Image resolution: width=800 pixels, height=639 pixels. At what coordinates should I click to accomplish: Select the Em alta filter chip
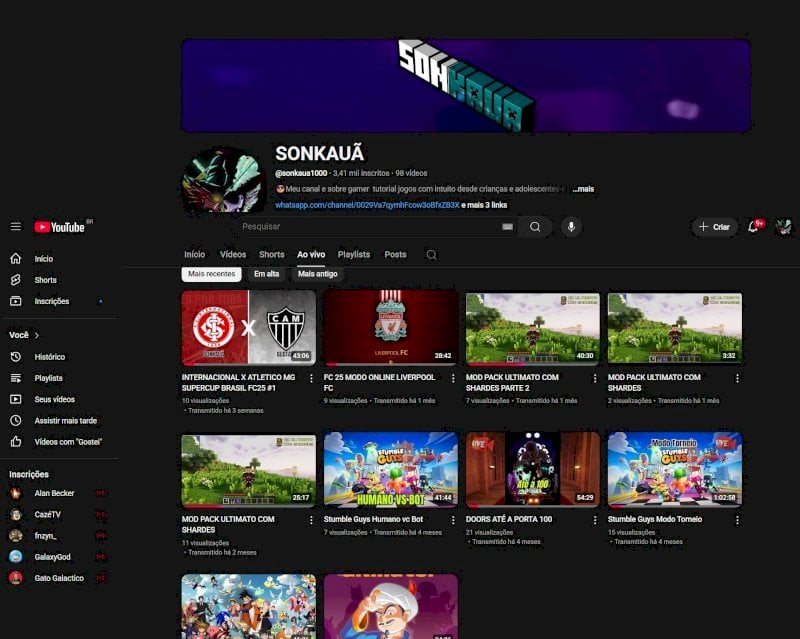point(266,274)
